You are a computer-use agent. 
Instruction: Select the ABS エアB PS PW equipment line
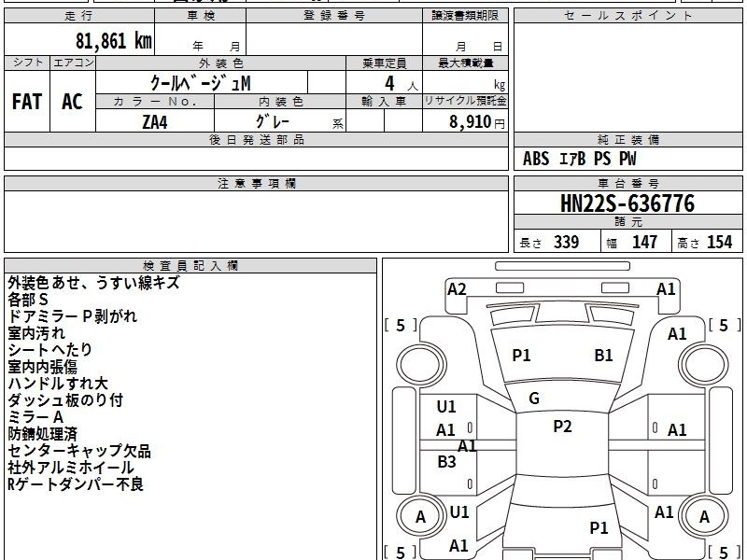579,159
